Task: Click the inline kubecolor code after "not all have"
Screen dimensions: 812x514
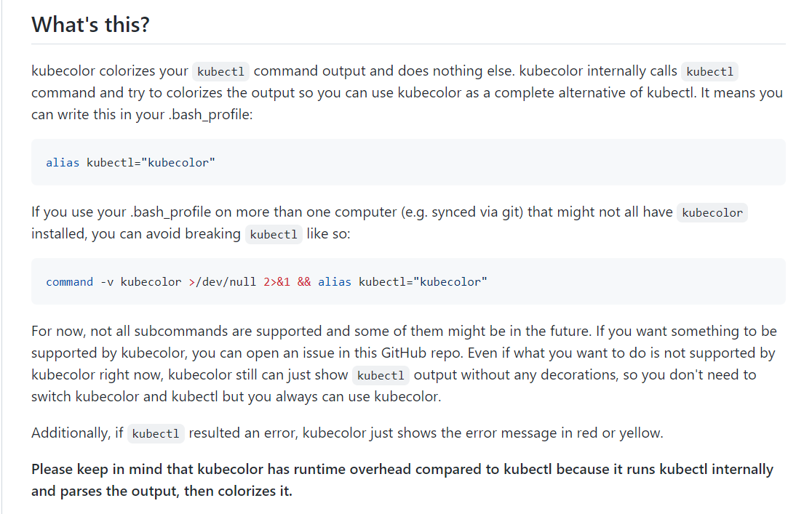Action: point(712,213)
